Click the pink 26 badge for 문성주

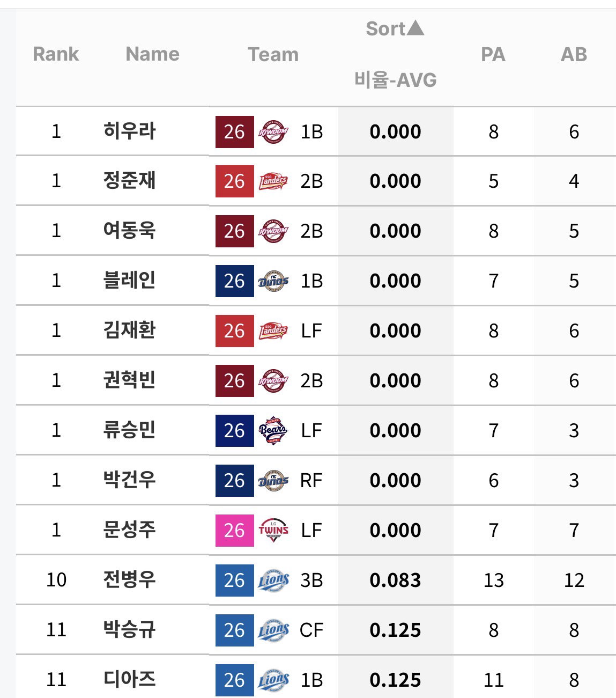[235, 530]
